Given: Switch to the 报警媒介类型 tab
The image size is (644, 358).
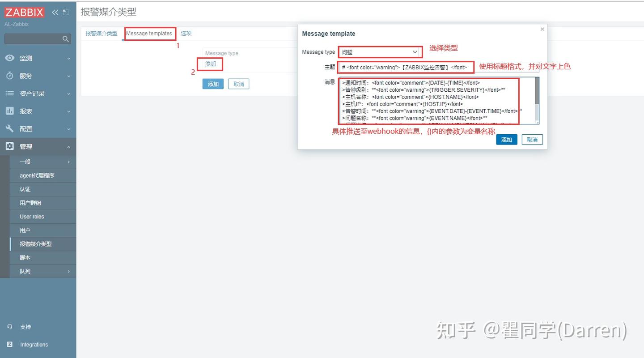Looking at the screenshot, I should (102, 33).
